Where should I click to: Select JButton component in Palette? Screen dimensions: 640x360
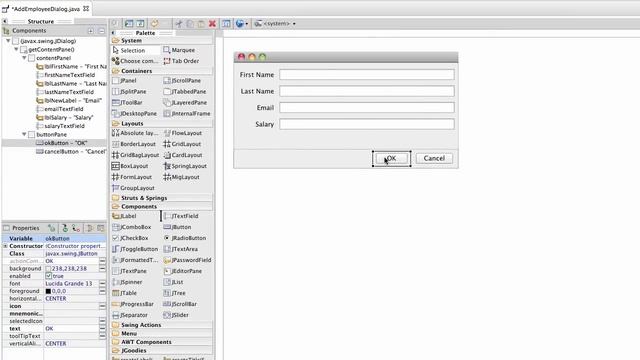coord(177,227)
